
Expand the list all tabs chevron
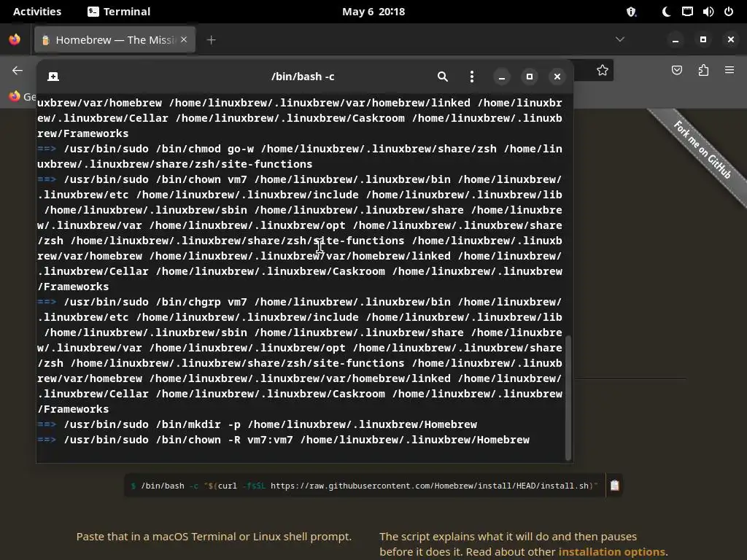(x=620, y=39)
